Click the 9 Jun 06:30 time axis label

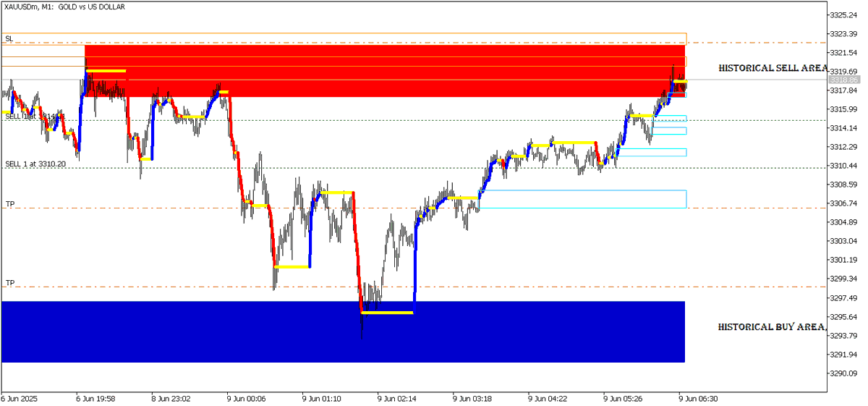(698, 398)
